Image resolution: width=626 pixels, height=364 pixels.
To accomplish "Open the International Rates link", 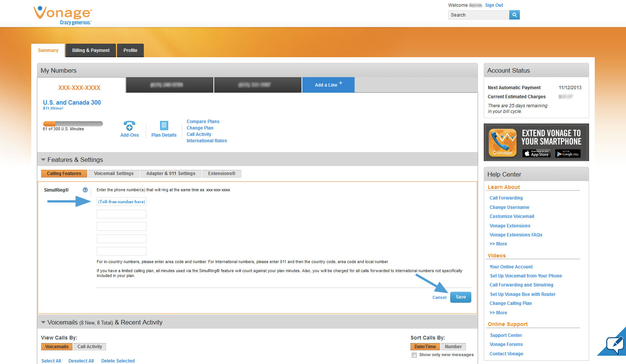I will [207, 141].
